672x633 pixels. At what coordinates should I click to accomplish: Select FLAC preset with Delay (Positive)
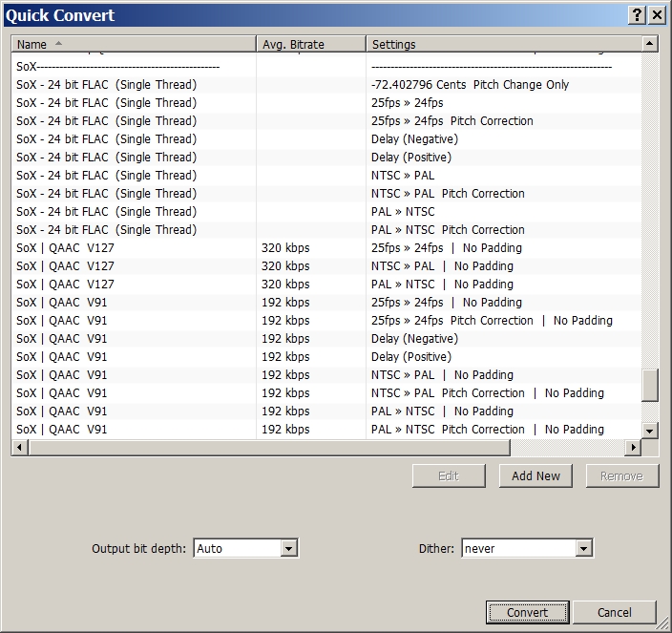[x=326, y=158]
